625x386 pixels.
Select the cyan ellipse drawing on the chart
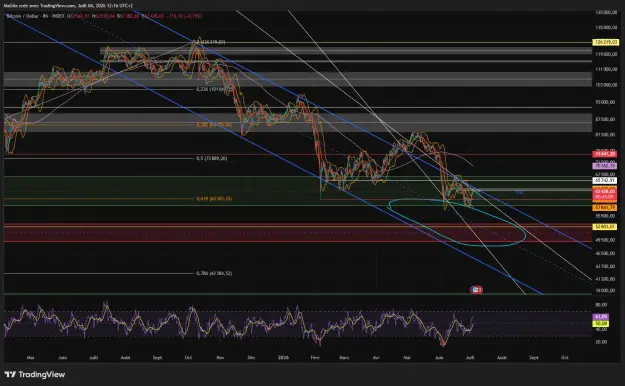(457, 222)
